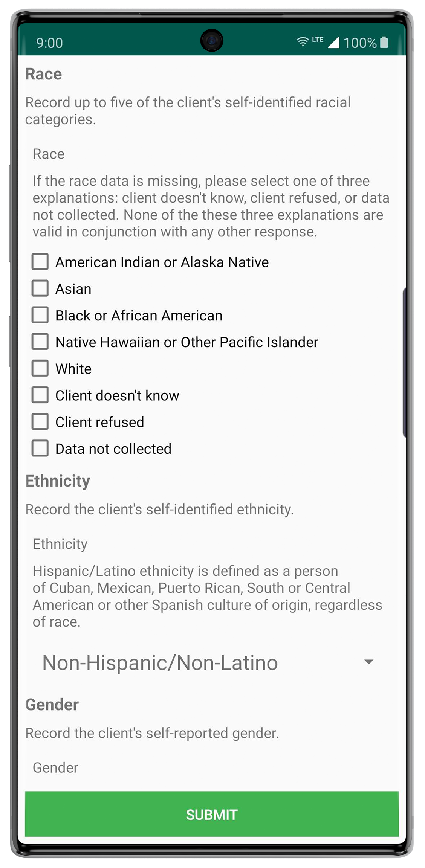Tap the LTE network indicator
This screenshot has height=868, width=425.
pos(318,40)
